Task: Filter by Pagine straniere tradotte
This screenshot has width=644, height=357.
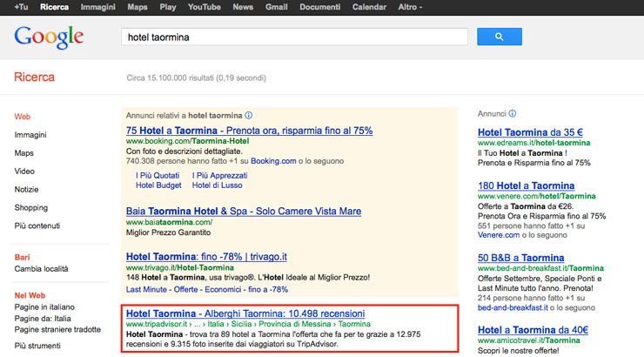Action: [x=57, y=329]
